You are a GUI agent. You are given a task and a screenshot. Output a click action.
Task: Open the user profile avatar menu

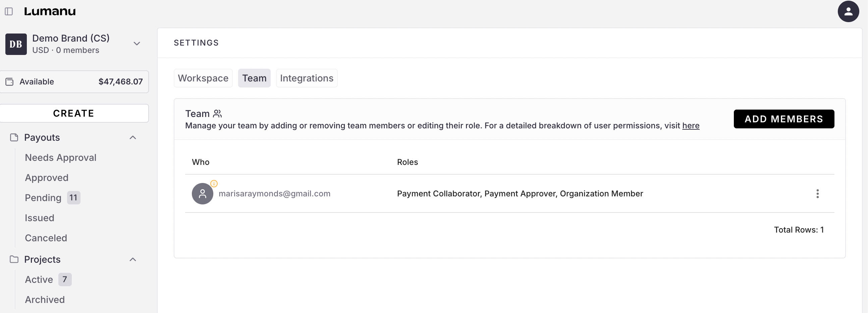(x=848, y=11)
